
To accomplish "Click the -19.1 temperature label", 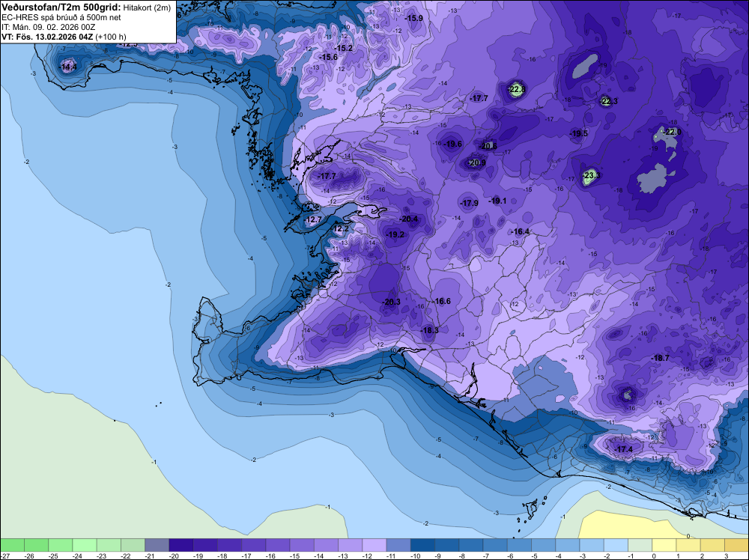I will [x=497, y=201].
